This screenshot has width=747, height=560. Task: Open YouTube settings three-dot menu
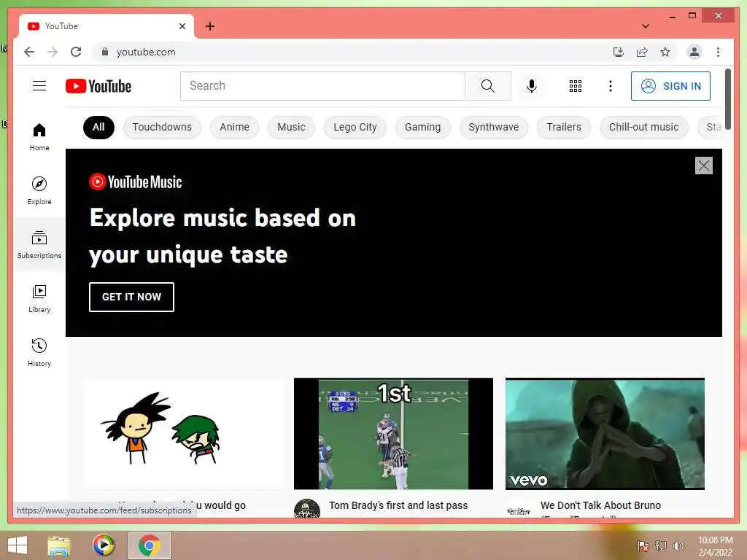coord(611,86)
